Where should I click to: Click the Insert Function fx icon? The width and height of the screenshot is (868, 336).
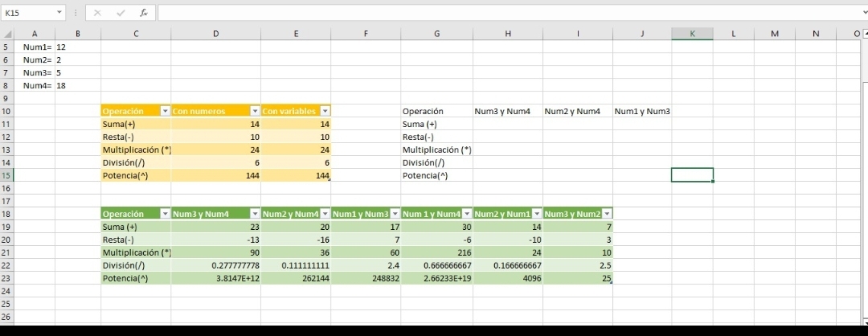pos(145,14)
